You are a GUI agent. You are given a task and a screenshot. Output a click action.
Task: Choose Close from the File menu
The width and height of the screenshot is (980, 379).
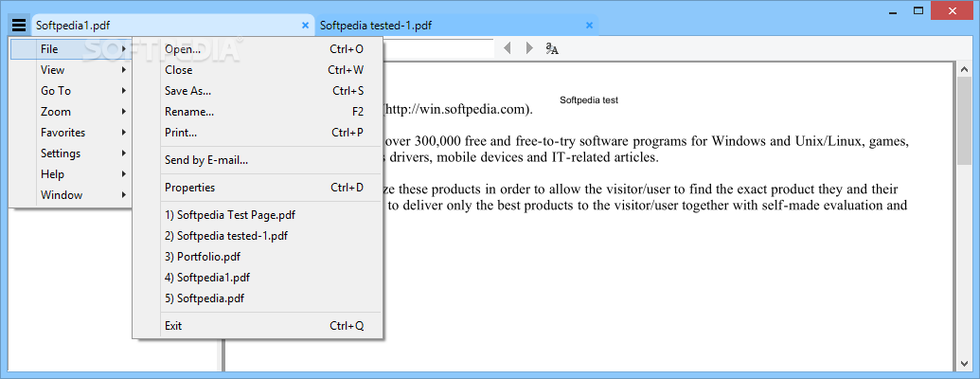pyautogui.click(x=258, y=70)
